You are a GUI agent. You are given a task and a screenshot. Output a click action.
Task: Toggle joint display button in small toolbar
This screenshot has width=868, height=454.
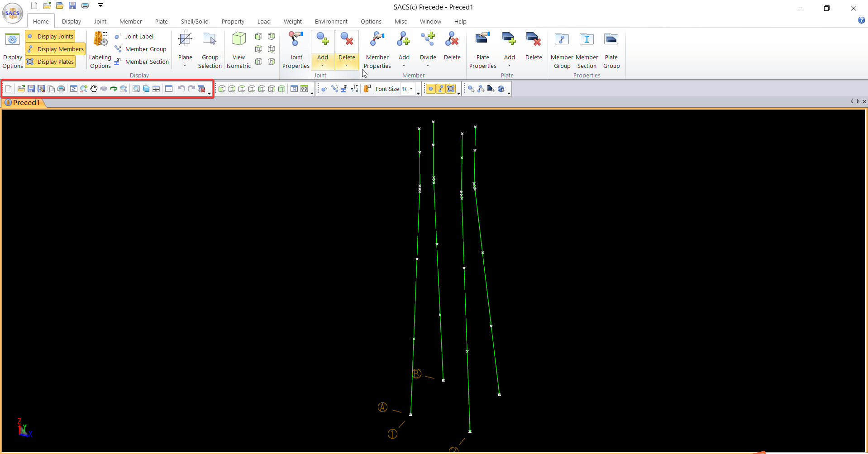coord(431,89)
